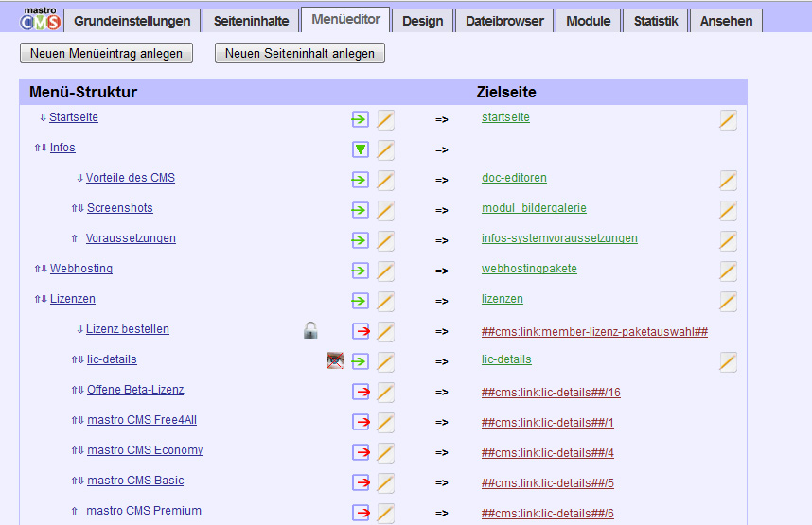
Task: Click the mastro CMS logo
Action: pos(41,19)
